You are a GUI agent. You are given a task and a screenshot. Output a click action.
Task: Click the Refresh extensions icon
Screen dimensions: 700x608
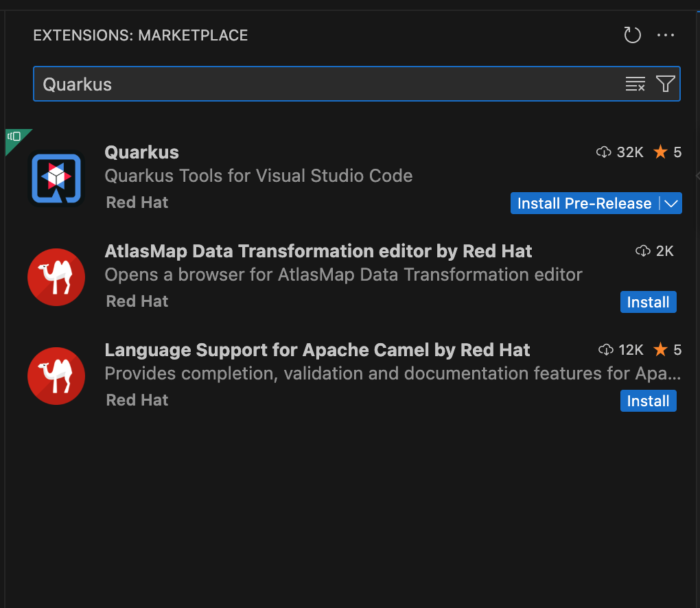click(x=632, y=36)
